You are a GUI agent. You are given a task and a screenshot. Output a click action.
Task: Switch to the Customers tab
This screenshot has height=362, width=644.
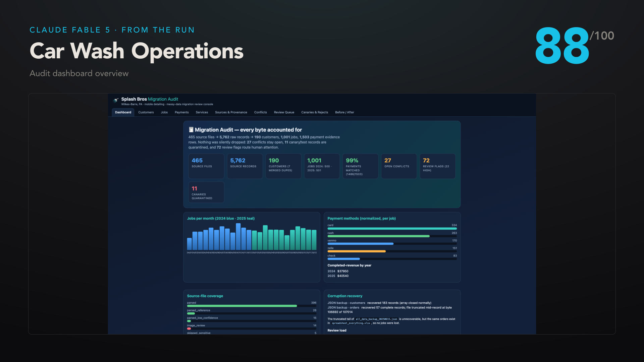pos(146,112)
